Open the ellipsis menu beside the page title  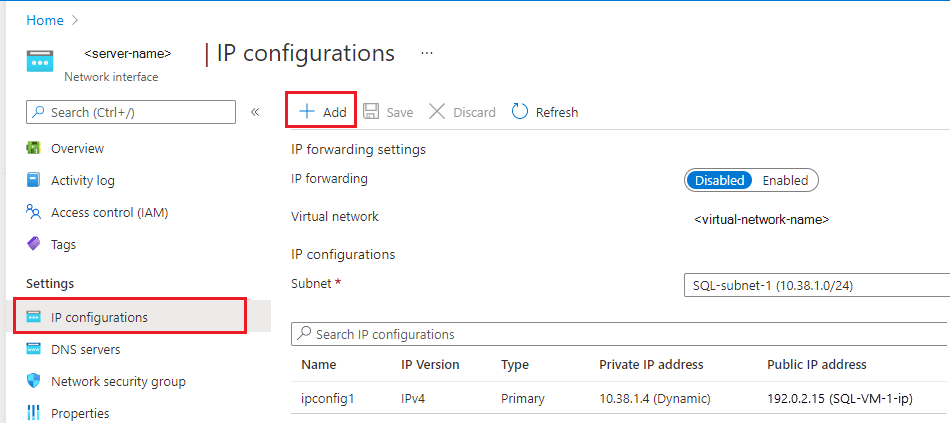(x=428, y=53)
